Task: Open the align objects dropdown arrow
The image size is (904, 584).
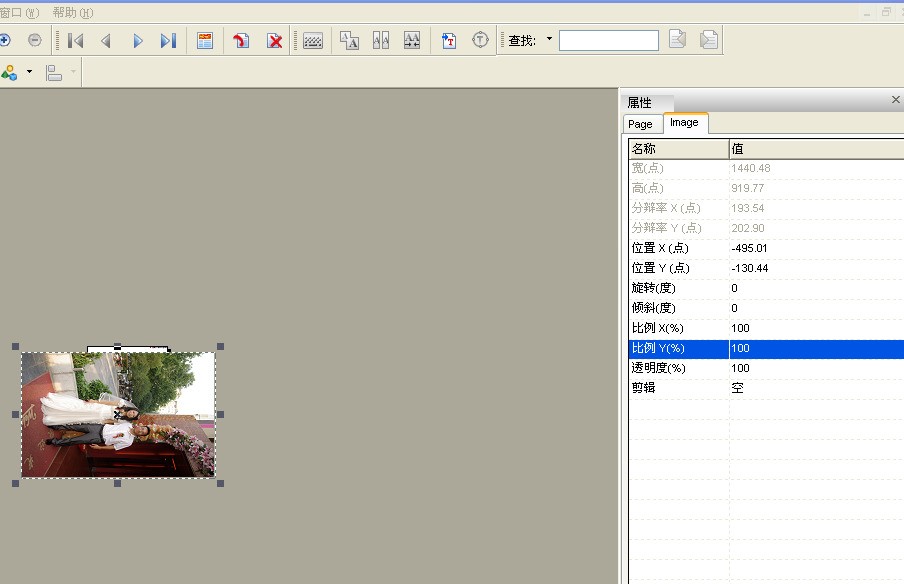Action: tap(73, 73)
